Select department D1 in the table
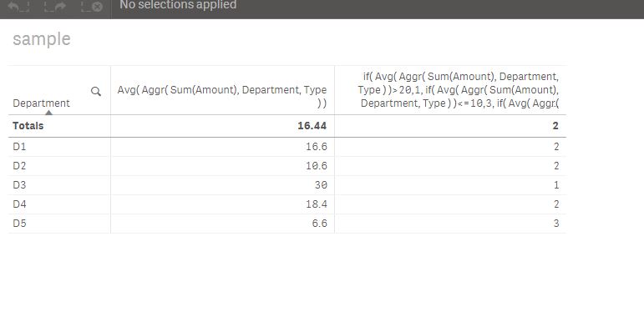644x312 pixels. pos(19,147)
